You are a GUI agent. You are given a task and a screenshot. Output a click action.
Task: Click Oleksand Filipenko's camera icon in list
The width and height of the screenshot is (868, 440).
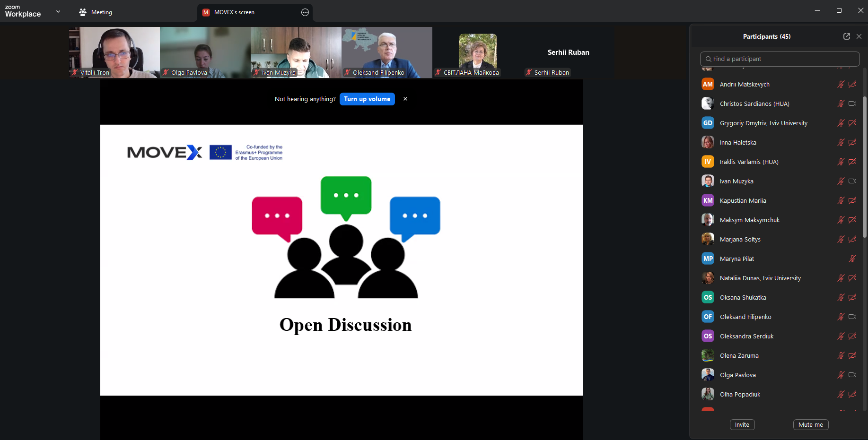coord(852,317)
